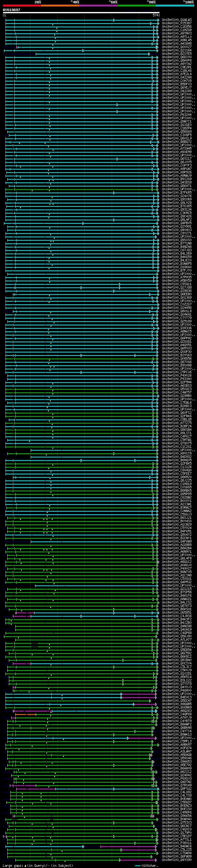Viewport: 197px width, 868px height.
Task: Click the alignment bar for UniRef100_B2XYE5
Action: (x=93, y=54)
